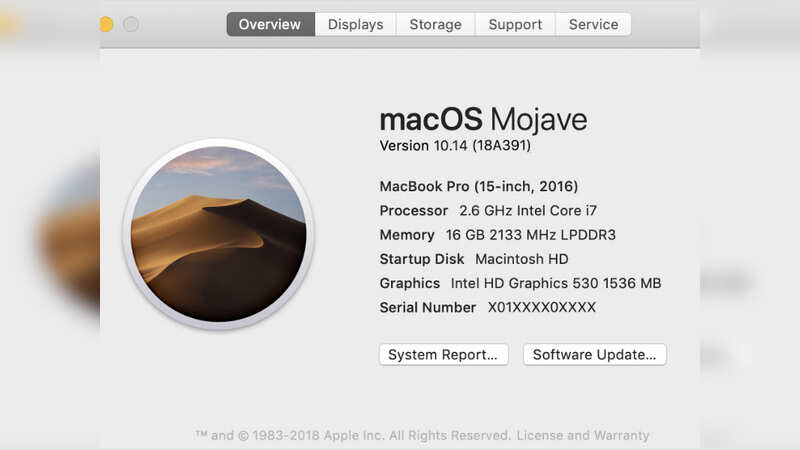
Task: Open the Service tab
Action: click(593, 24)
